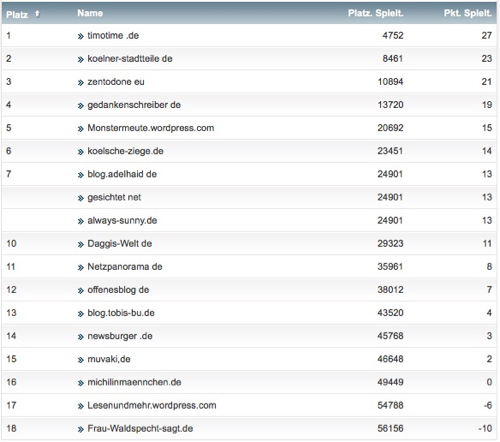The width and height of the screenshot is (500, 442).
Task: Select the rank value 23451
Action: click(x=390, y=151)
